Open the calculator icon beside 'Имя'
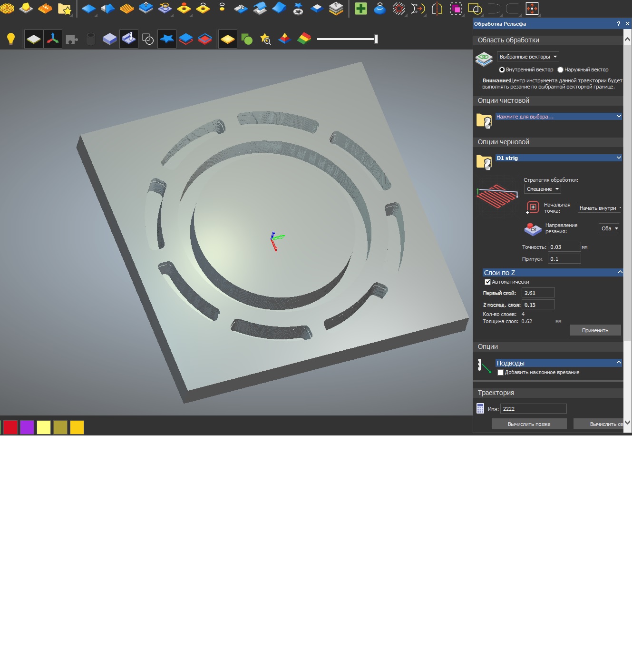The height and width of the screenshot is (672, 632). coord(480,409)
